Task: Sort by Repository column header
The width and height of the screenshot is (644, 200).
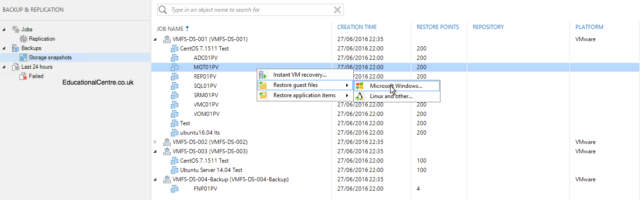Action: tap(488, 27)
